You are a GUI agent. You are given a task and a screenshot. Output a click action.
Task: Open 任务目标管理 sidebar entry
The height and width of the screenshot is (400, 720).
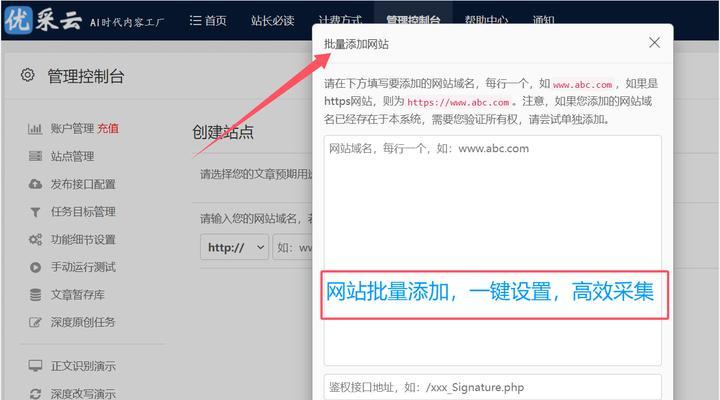coord(83,212)
